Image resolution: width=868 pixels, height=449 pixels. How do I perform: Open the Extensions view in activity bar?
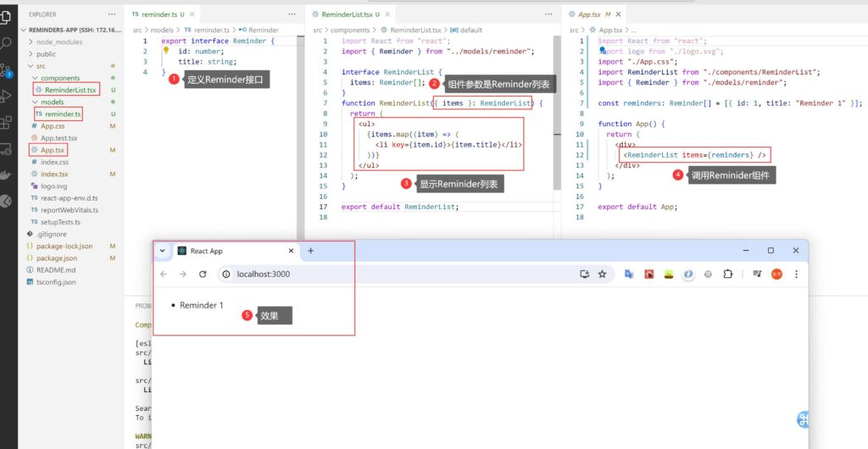(6, 122)
